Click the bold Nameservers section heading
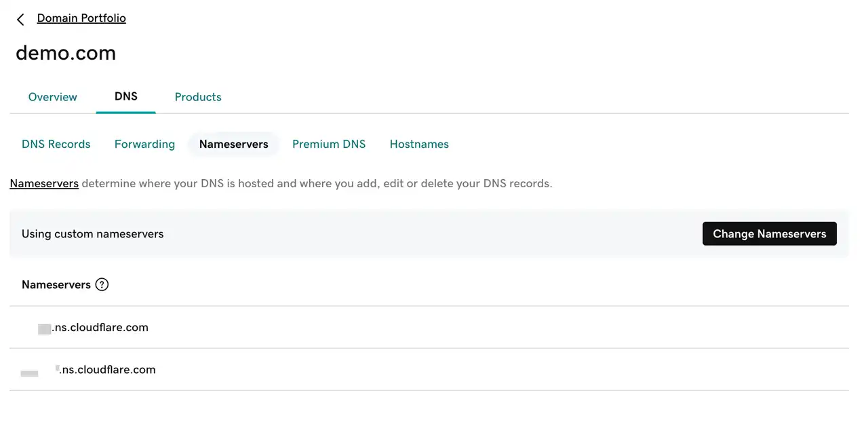 [56, 285]
